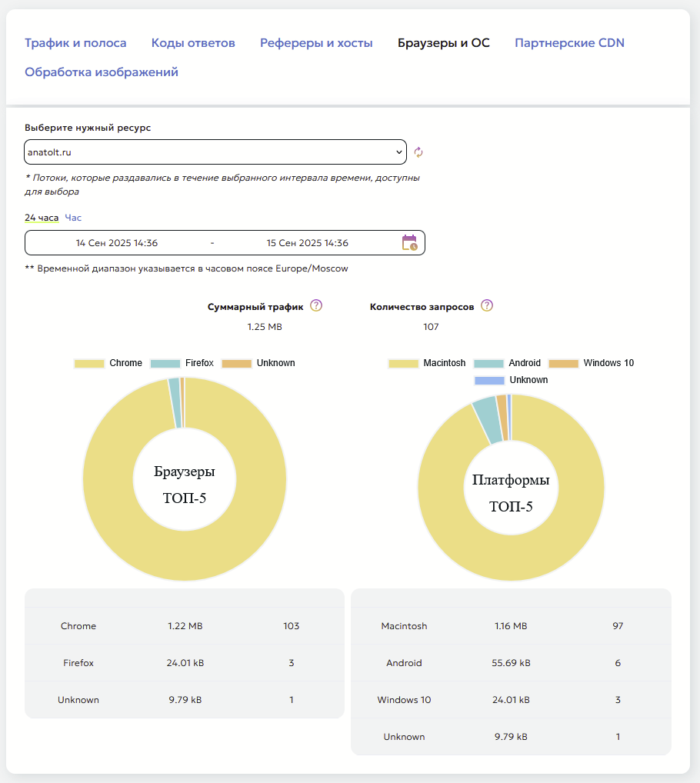
Task: Click blue Unknown swatch in platforms legend
Action: [x=490, y=380]
